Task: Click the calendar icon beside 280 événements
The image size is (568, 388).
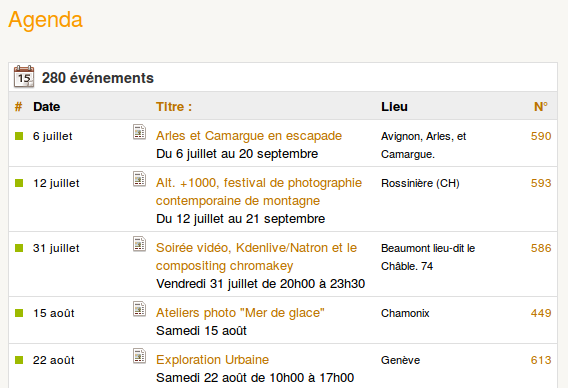Action: click(x=24, y=76)
